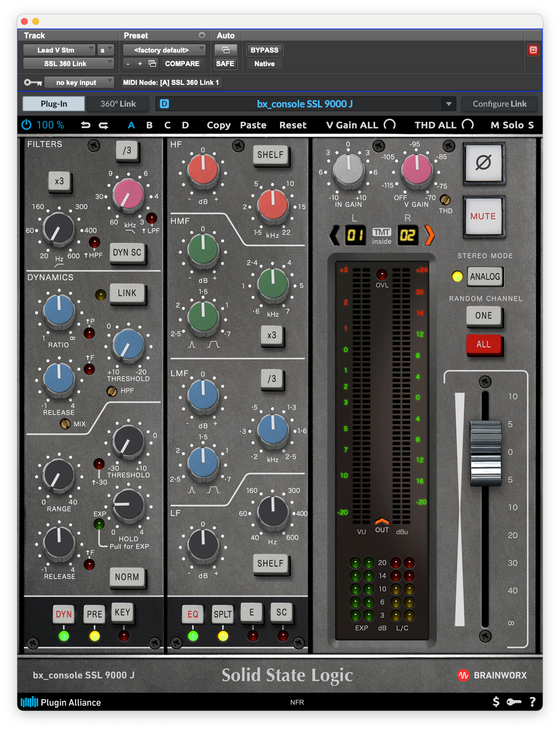Toggle the KEY sidechain button
The width and height of the screenshot is (560, 731).
pyautogui.click(x=123, y=613)
